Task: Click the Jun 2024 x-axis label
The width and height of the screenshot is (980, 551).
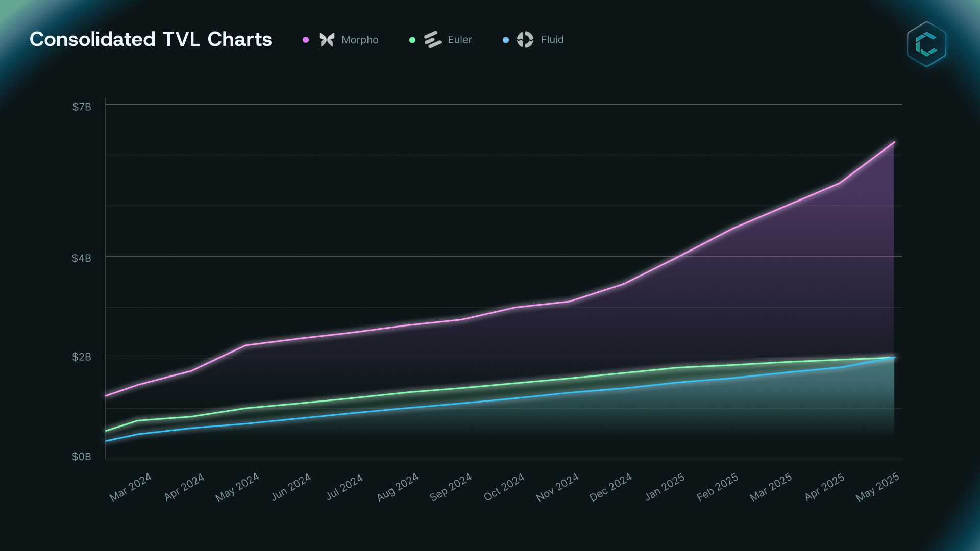Action: coord(291,487)
